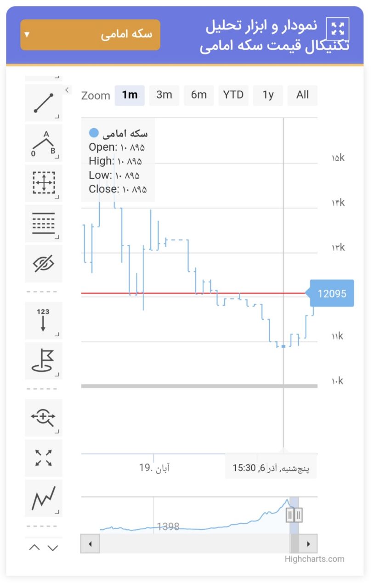
Task: Select the All zoom range button
Action: click(x=302, y=95)
